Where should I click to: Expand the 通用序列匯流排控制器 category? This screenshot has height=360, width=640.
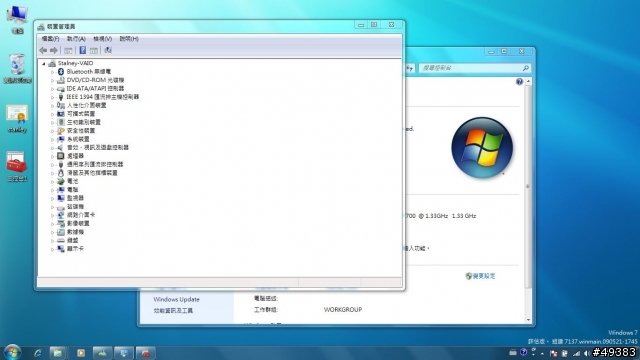(x=52, y=164)
